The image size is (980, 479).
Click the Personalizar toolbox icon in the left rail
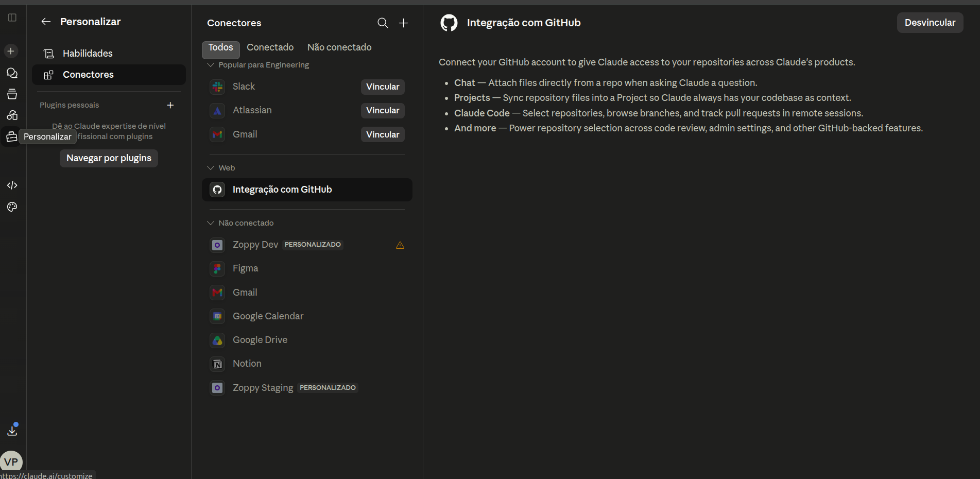click(11, 136)
